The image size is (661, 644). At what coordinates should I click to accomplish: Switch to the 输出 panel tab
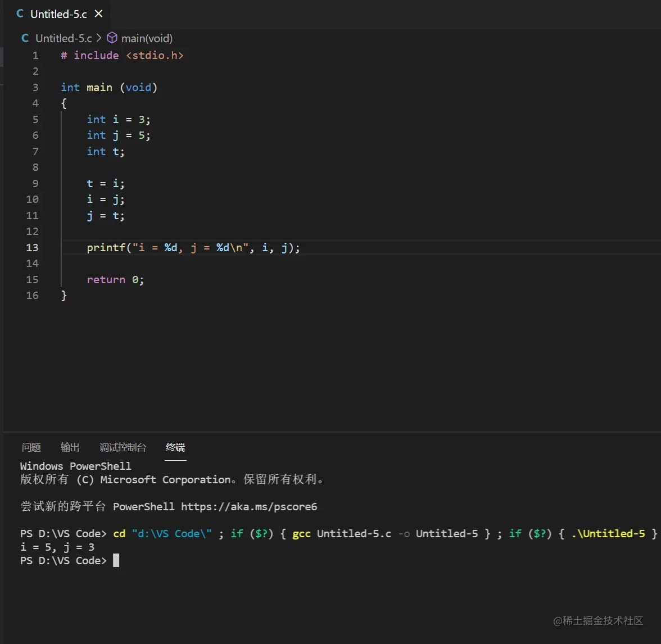69,447
